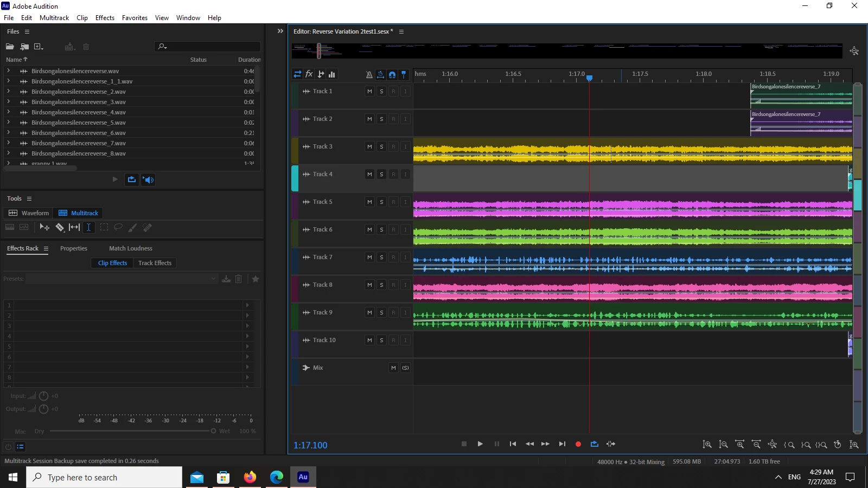
Task: Open the Editor panel menu
Action: coord(401,32)
